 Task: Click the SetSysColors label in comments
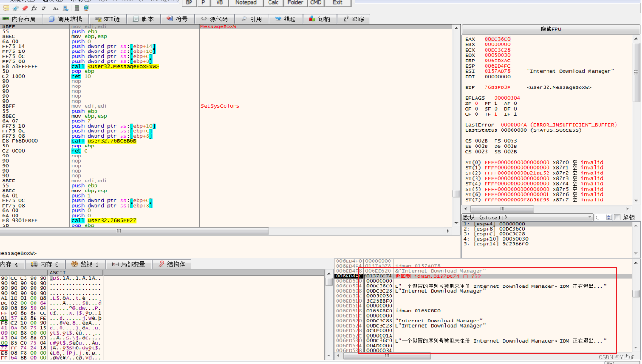pos(220,106)
